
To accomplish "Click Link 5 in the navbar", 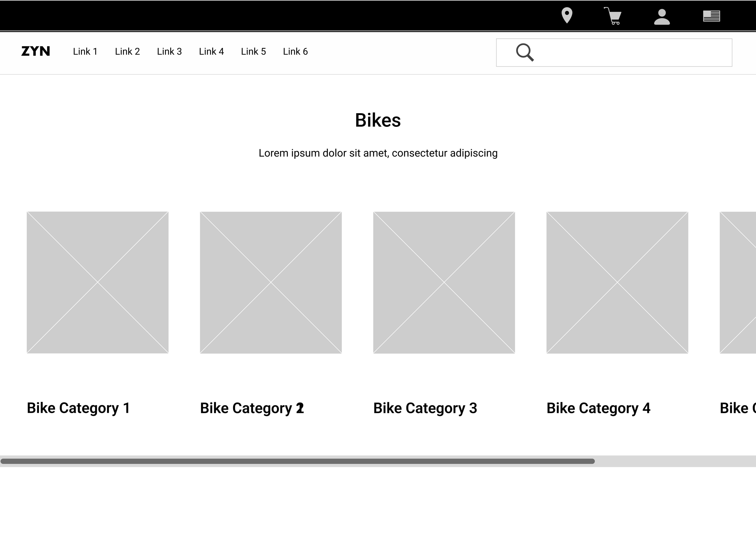I will click(253, 51).
